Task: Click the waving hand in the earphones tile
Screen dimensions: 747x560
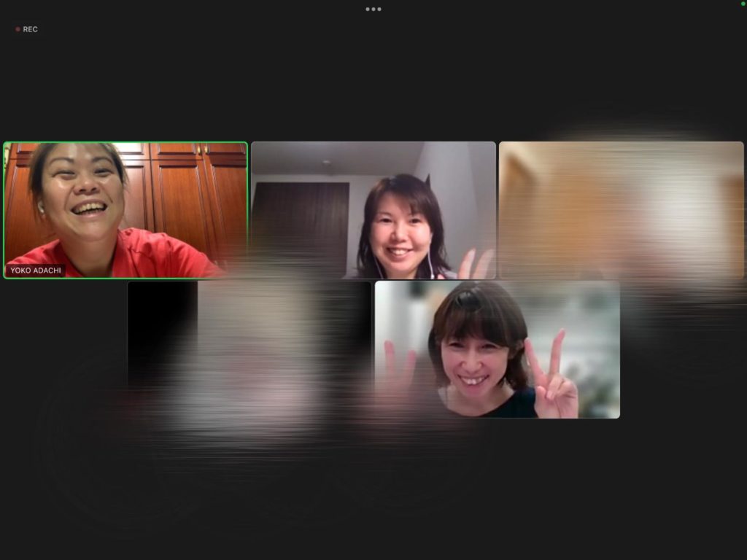Action: (474, 264)
